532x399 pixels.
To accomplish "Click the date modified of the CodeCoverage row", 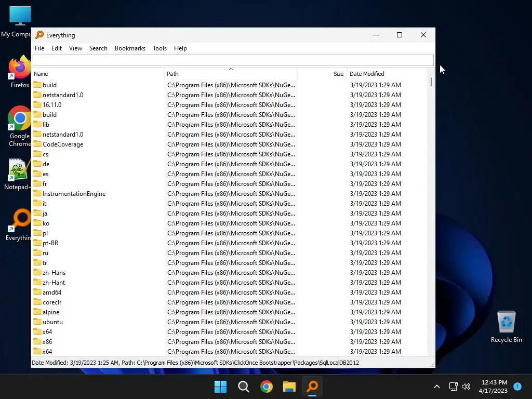I will [x=375, y=144].
